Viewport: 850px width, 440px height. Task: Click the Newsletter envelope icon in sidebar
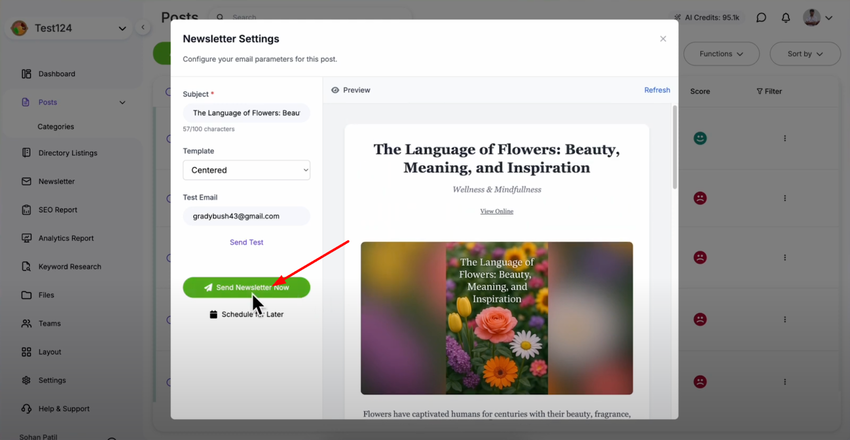26,182
